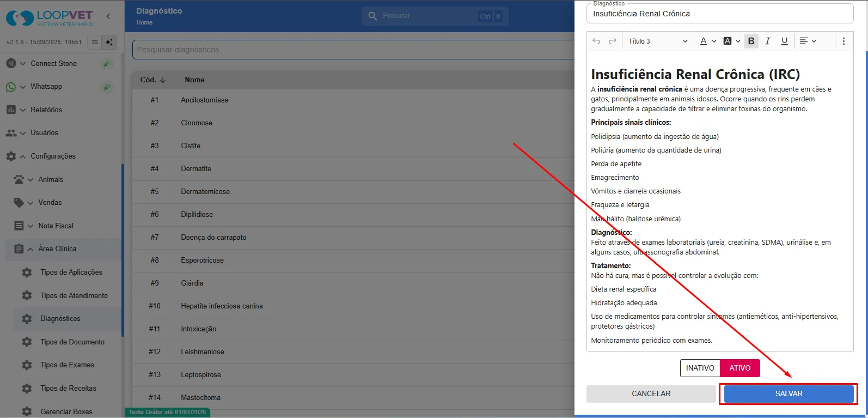Set diagnosis status to ATIVO
The width and height of the screenshot is (868, 418).
tap(740, 368)
